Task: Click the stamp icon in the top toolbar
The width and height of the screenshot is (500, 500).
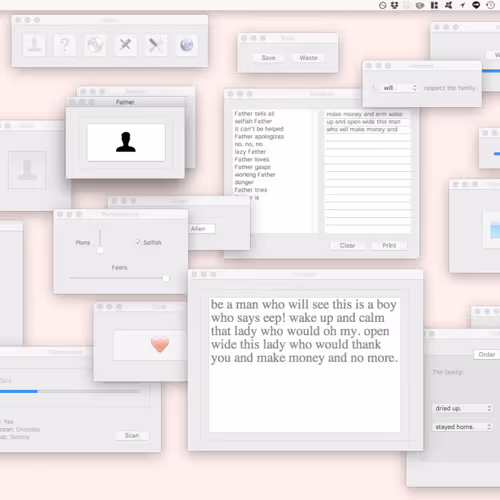Action: tap(34, 45)
